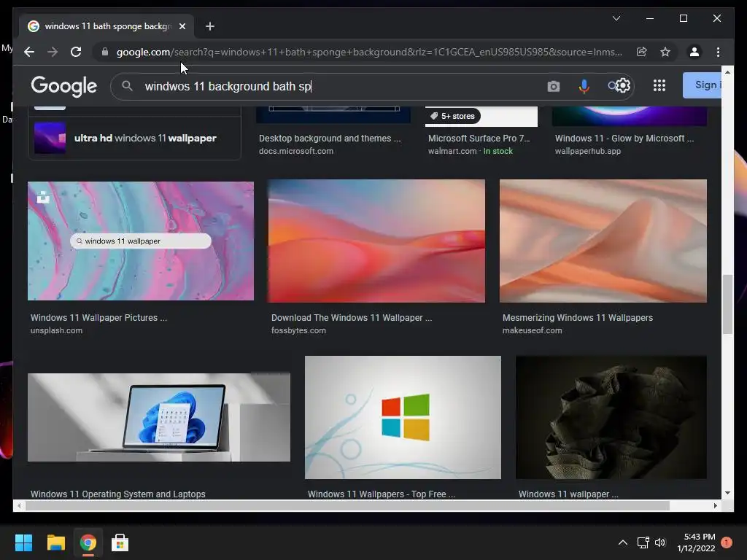Open Windows 11 Operating System and Laptops
This screenshot has height=560, width=747.
click(x=117, y=494)
